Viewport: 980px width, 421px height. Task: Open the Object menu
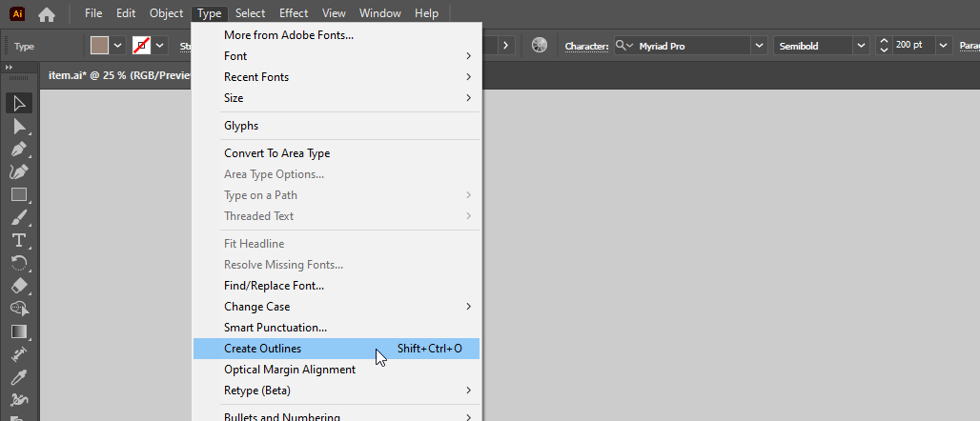pos(166,13)
